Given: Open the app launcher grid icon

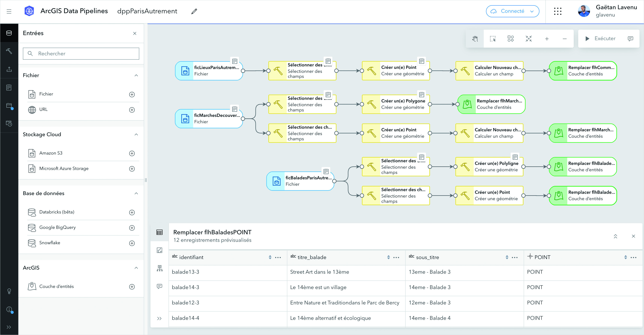Looking at the screenshot, I should tap(558, 11).
